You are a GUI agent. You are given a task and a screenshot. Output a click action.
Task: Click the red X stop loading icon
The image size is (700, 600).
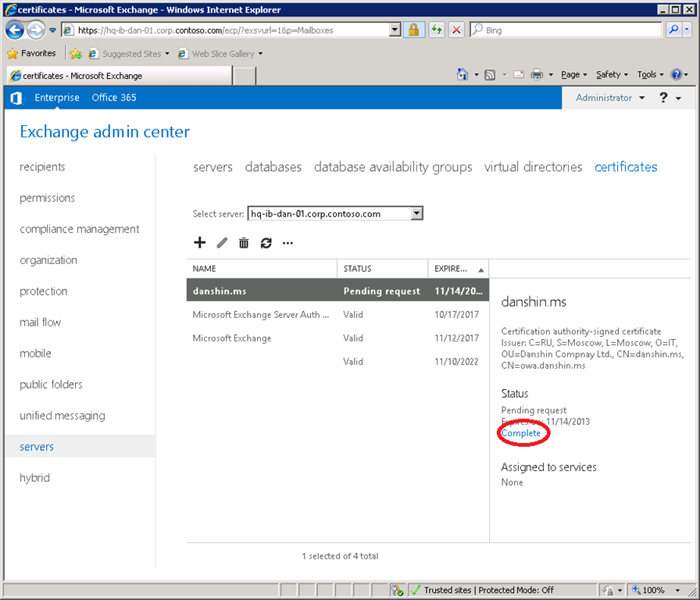(x=456, y=30)
